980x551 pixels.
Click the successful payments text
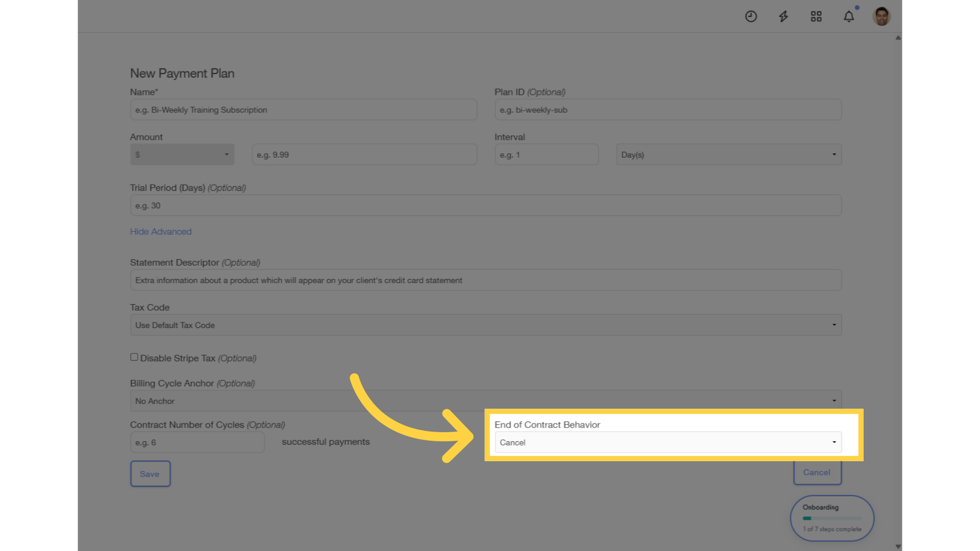tap(326, 442)
